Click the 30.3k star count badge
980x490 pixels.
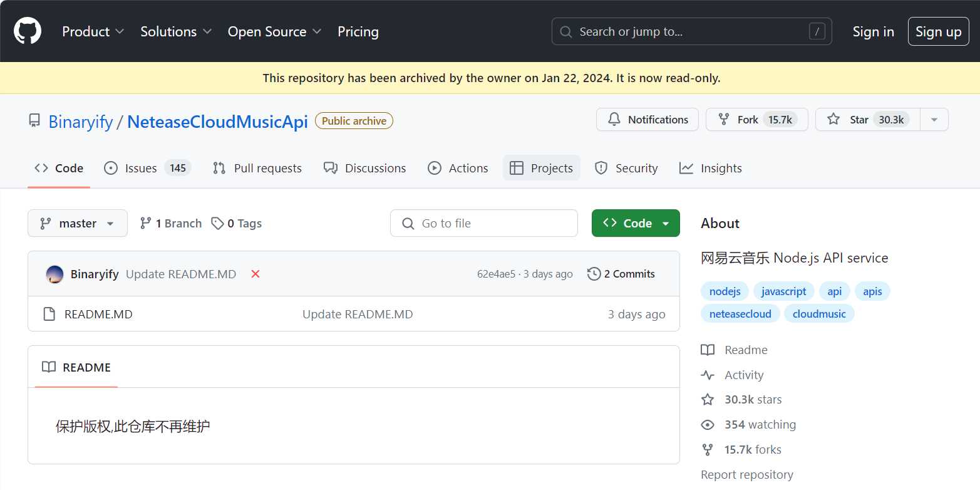point(892,120)
